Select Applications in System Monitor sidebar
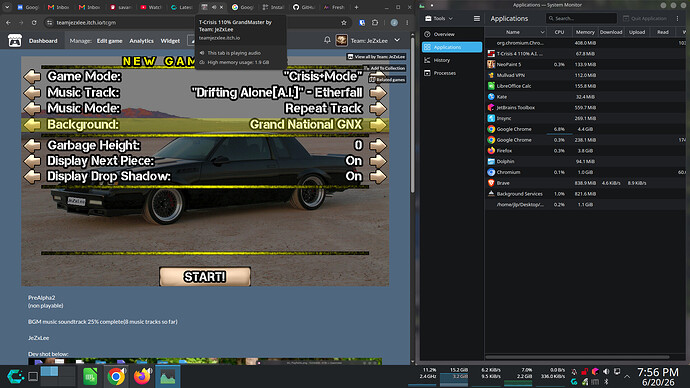Image resolution: width=690 pixels, height=388 pixels. click(x=452, y=47)
